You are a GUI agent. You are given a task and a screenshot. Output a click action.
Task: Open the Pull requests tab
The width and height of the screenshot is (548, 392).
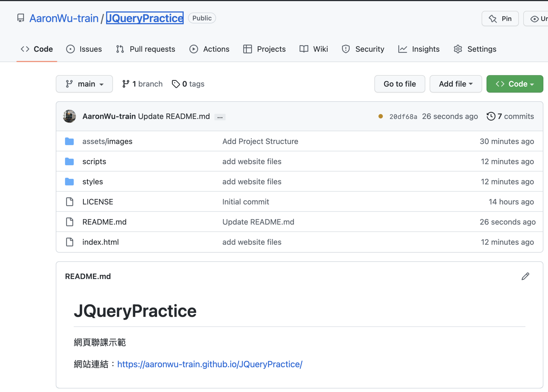point(145,49)
